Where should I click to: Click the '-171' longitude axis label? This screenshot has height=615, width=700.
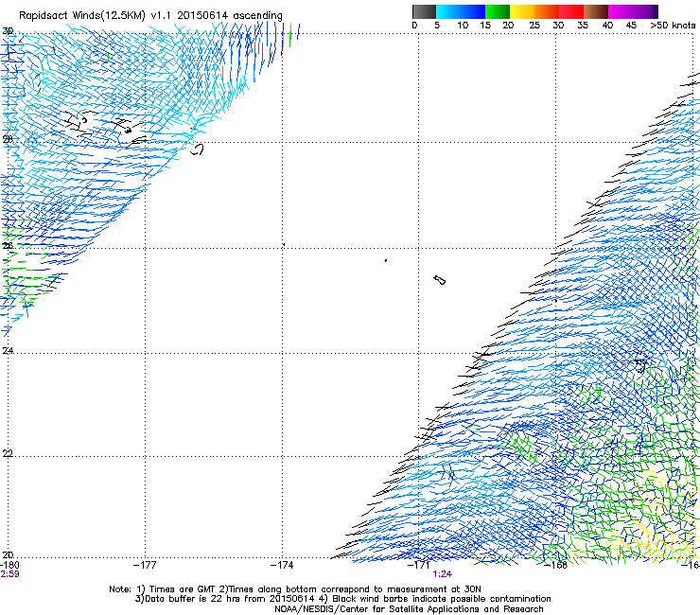click(419, 566)
